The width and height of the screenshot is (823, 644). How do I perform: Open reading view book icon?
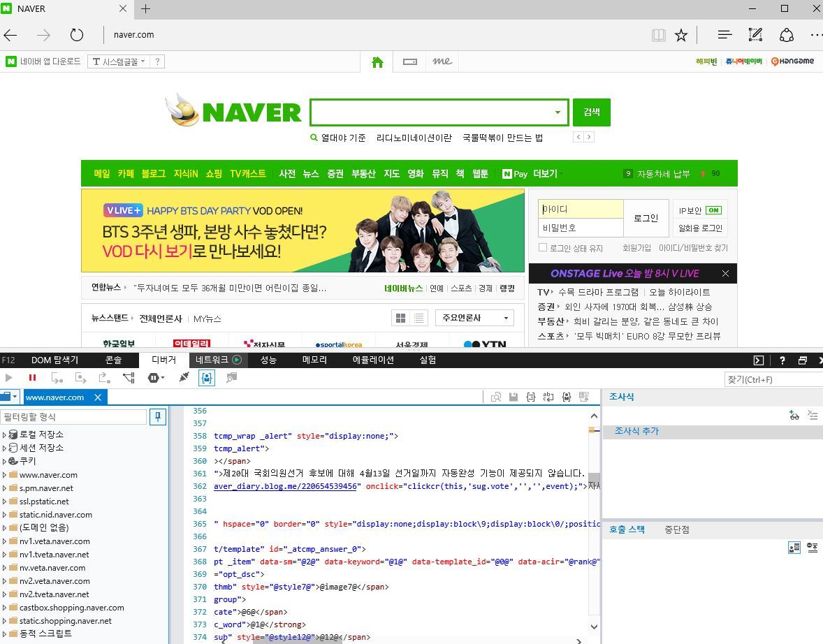[658, 35]
